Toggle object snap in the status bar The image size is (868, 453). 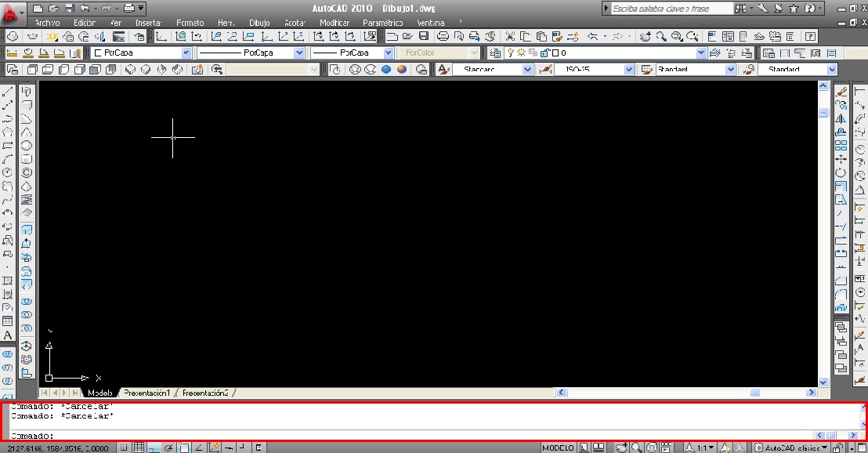(x=183, y=447)
